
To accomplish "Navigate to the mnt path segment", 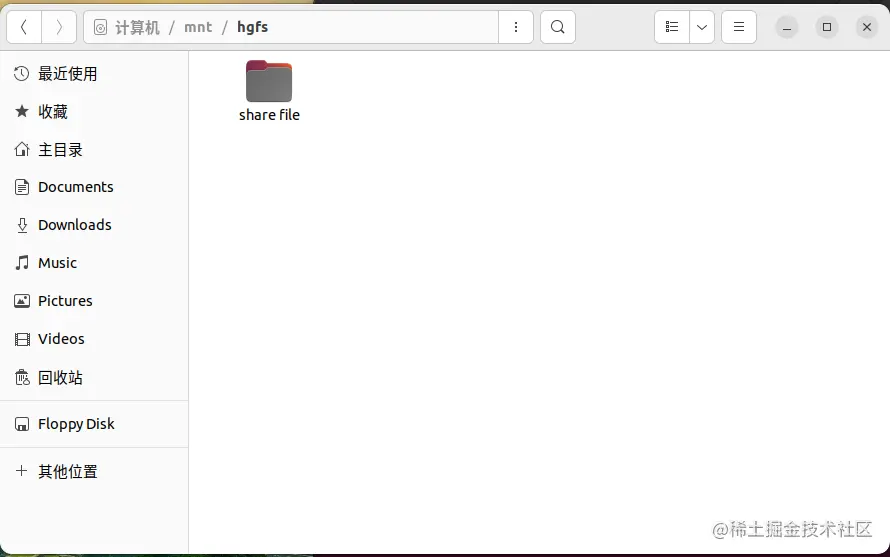I will 198,27.
